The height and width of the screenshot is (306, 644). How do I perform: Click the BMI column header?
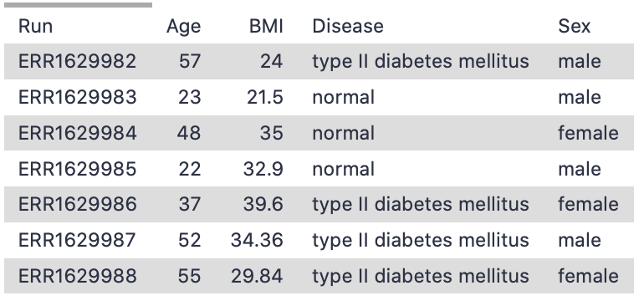pyautogui.click(x=266, y=27)
